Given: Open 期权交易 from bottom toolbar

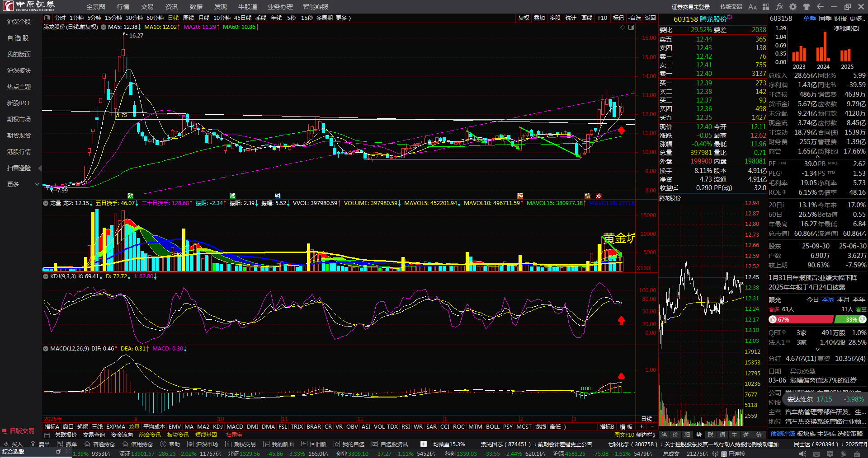Looking at the screenshot, I should point(241,444).
